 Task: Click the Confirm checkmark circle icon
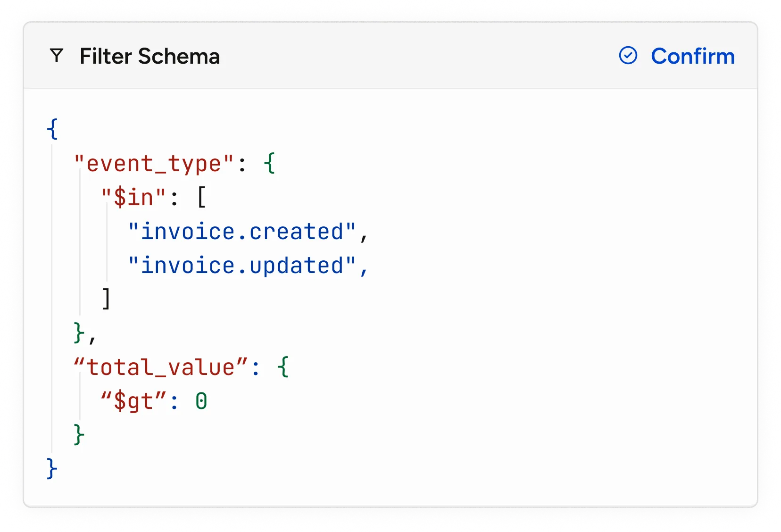(x=628, y=56)
